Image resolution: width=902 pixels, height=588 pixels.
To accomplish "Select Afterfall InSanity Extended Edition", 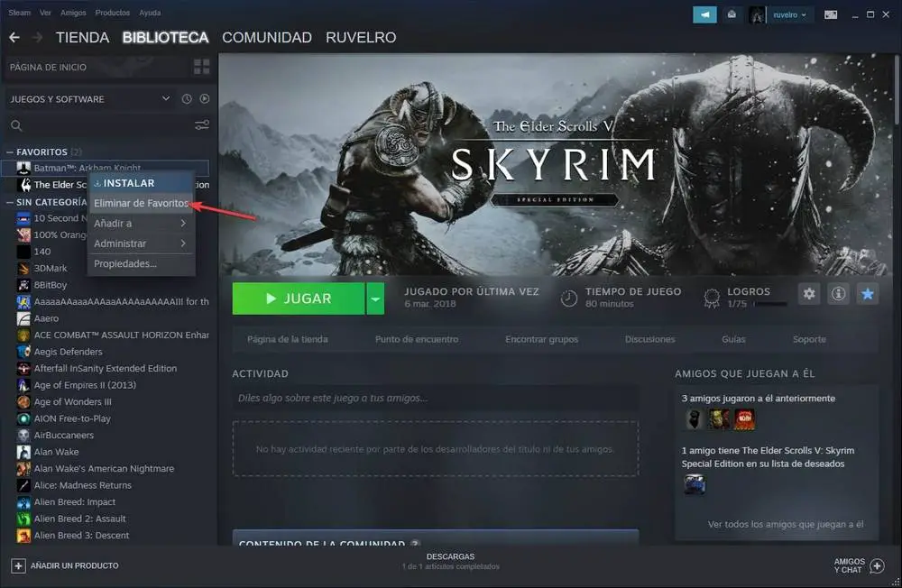I will 106,368.
